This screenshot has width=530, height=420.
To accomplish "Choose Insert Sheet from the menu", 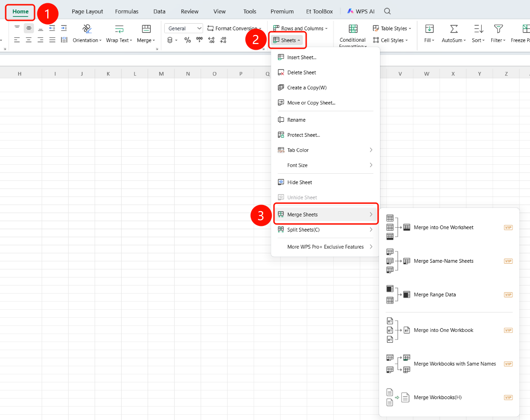I will [x=325, y=57].
